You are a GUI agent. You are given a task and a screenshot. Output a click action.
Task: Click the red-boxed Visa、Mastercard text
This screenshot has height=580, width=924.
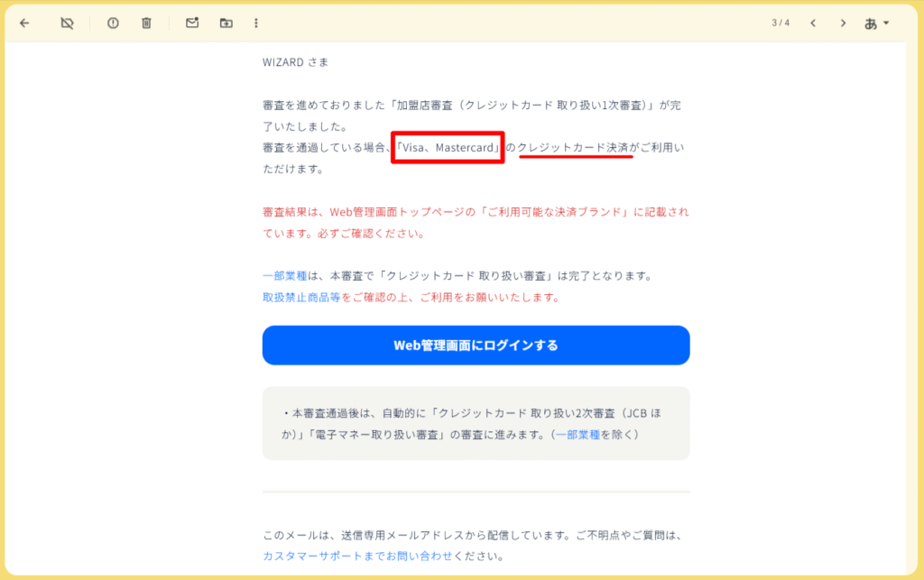coord(448,147)
